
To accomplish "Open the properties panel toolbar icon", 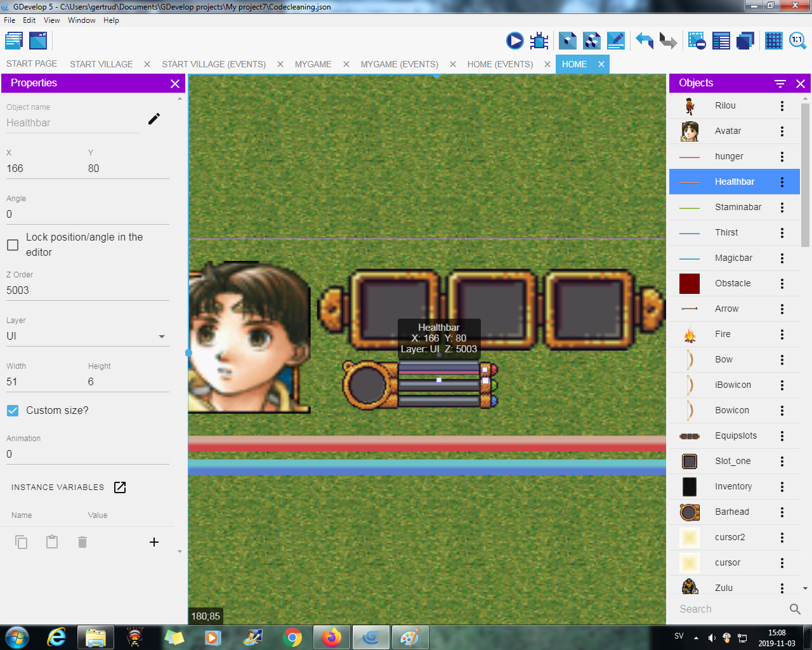I will pos(616,41).
